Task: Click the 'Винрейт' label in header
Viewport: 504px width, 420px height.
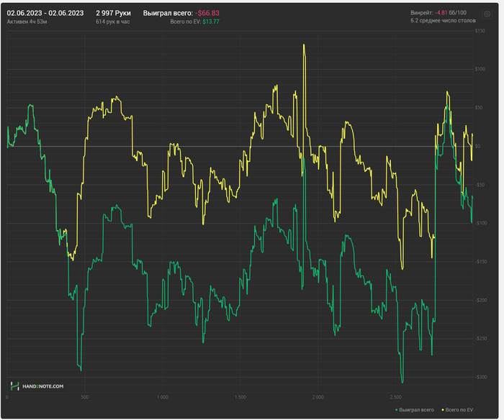Action: pos(420,13)
